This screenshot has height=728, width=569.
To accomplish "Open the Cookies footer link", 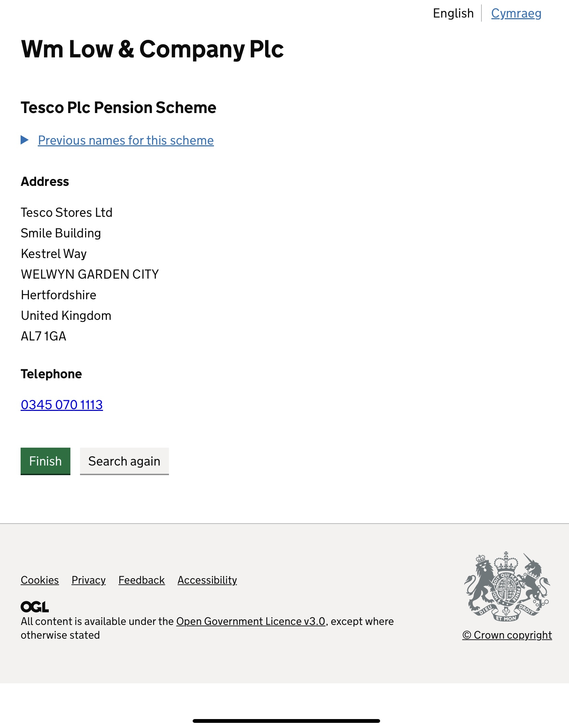I will click(40, 580).
